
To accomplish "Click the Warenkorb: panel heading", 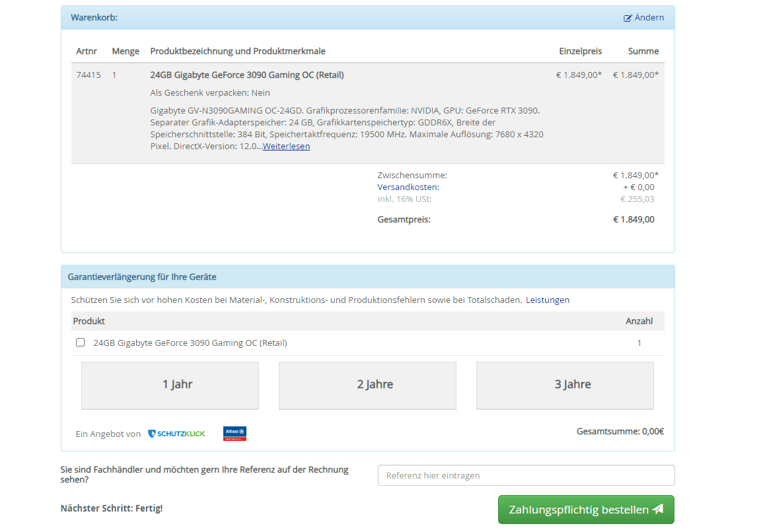I will pos(94,17).
